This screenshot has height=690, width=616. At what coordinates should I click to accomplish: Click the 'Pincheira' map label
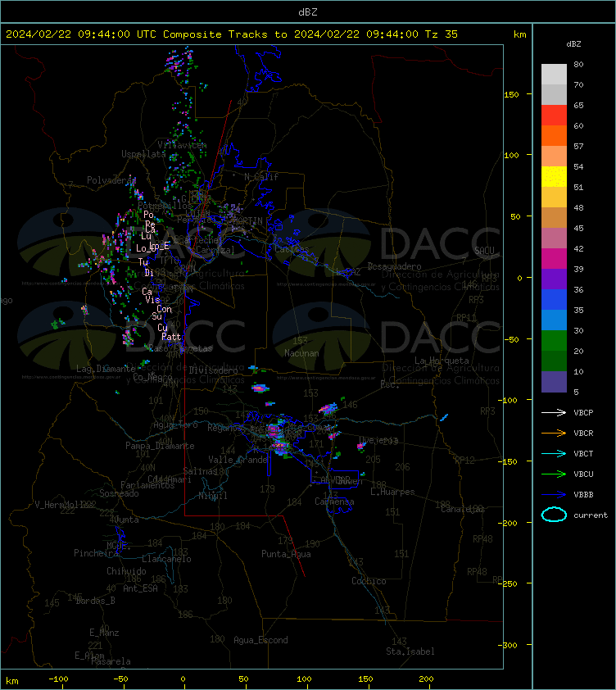click(96, 553)
